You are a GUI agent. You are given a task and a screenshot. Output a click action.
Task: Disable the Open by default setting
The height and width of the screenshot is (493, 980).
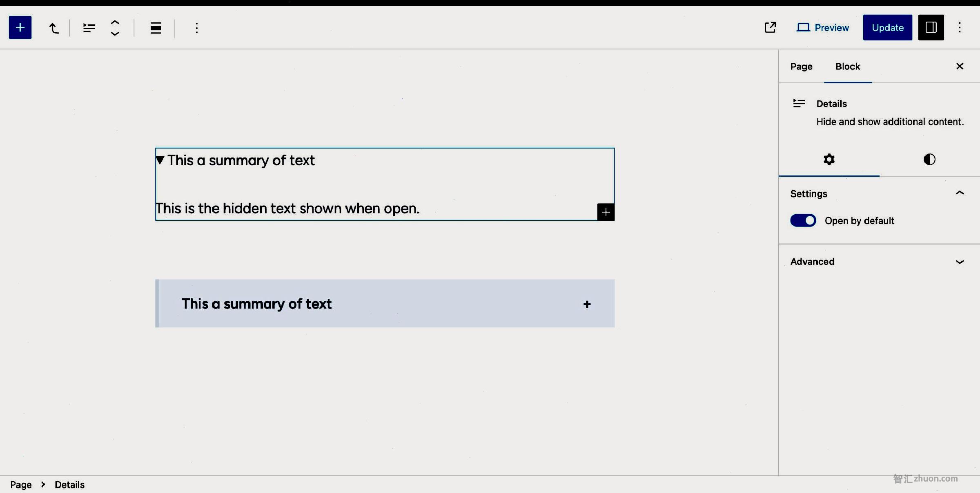803,220
